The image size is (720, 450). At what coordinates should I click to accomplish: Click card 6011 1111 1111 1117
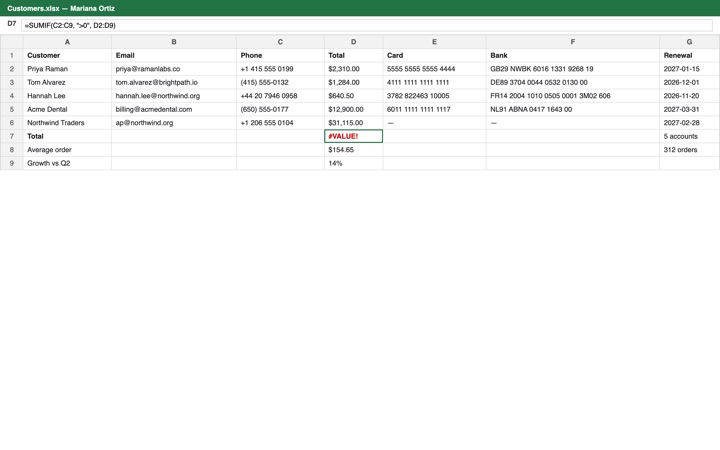click(x=434, y=109)
